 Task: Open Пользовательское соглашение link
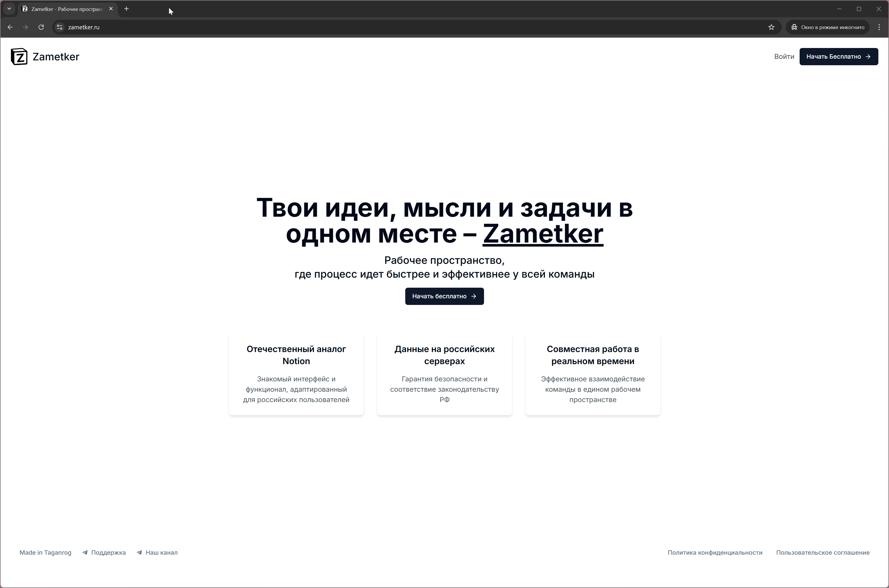(823, 552)
